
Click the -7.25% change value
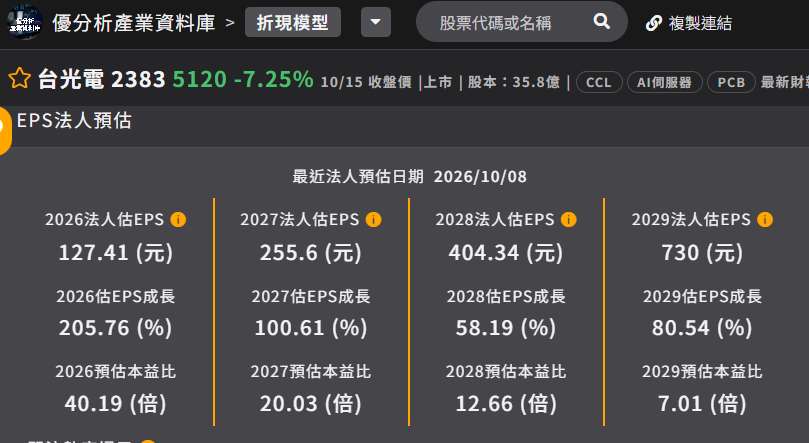pos(273,79)
